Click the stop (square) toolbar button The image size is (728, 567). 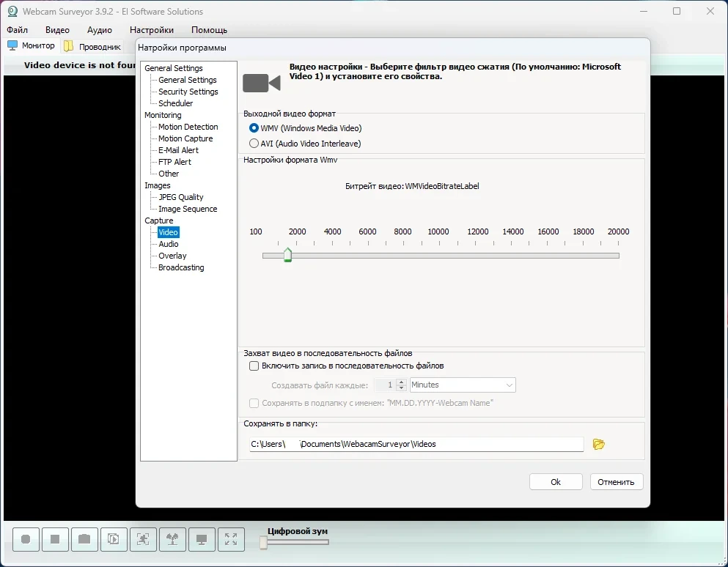55,539
